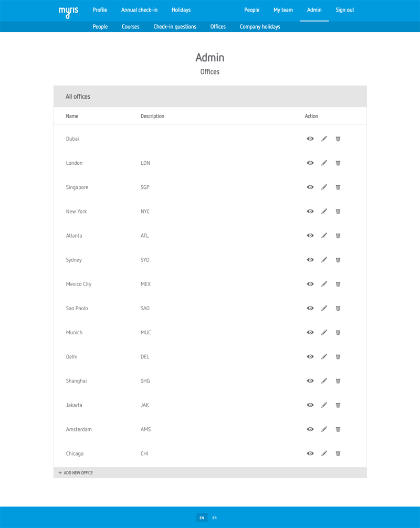
Task: Click the pencil icon for New York
Action: (x=324, y=212)
